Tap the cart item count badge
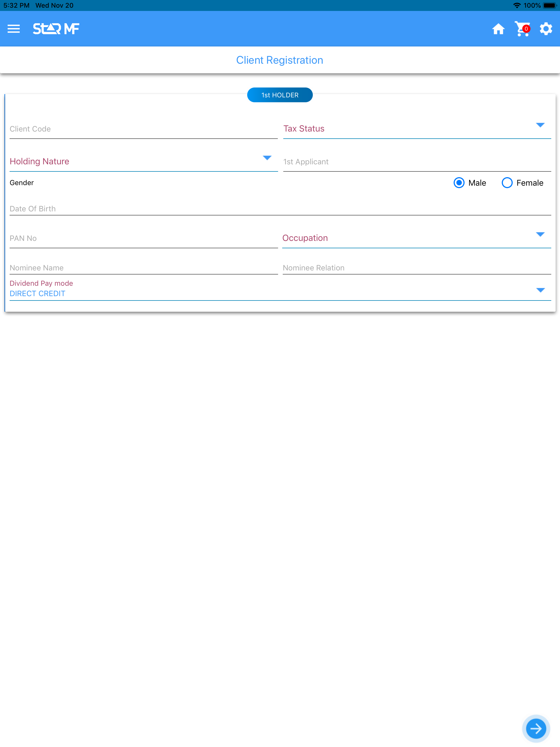The width and height of the screenshot is (560, 747). pyautogui.click(x=526, y=29)
